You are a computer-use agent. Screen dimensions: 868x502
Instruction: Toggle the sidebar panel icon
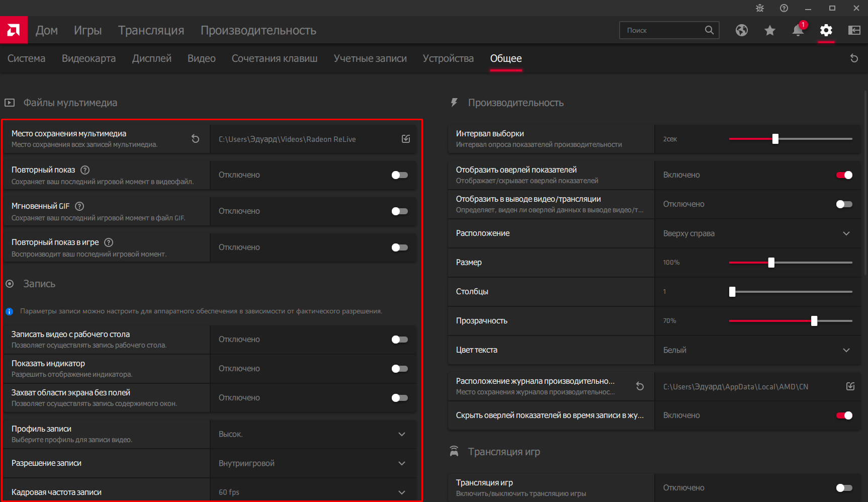(x=854, y=30)
